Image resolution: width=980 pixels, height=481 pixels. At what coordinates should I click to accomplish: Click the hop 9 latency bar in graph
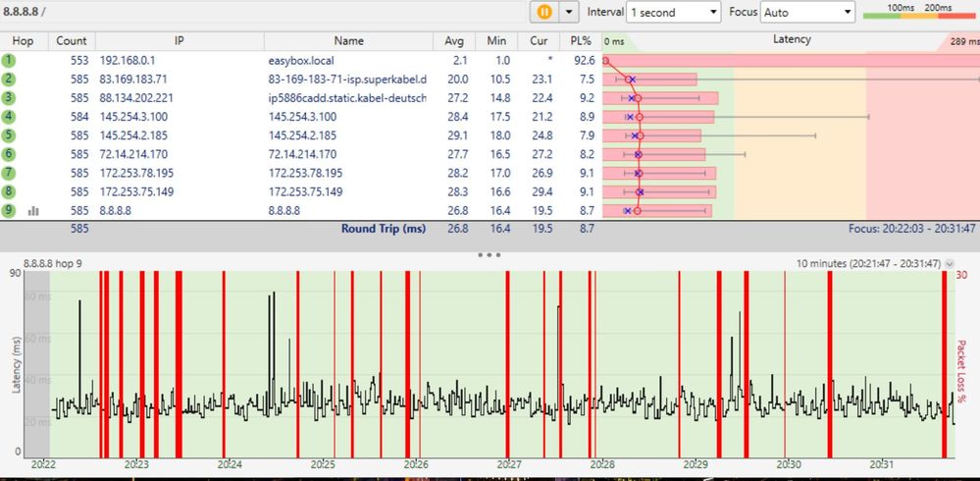657,211
